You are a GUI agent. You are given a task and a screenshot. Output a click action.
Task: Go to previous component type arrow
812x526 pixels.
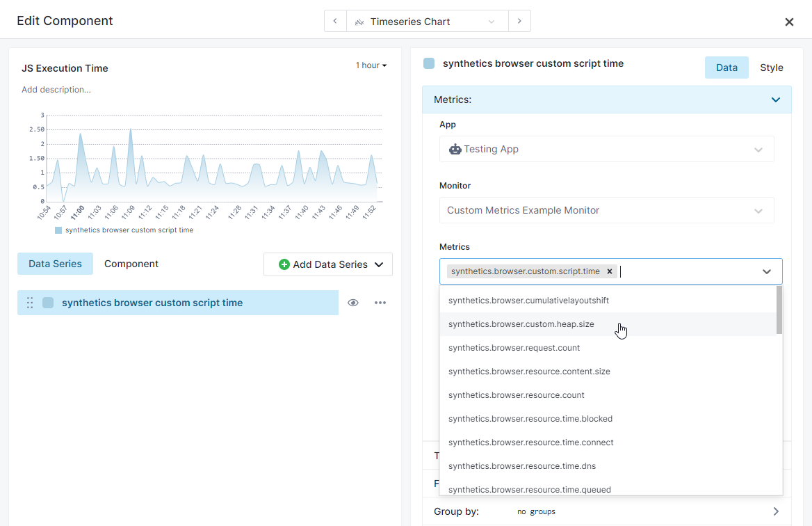[x=335, y=22]
